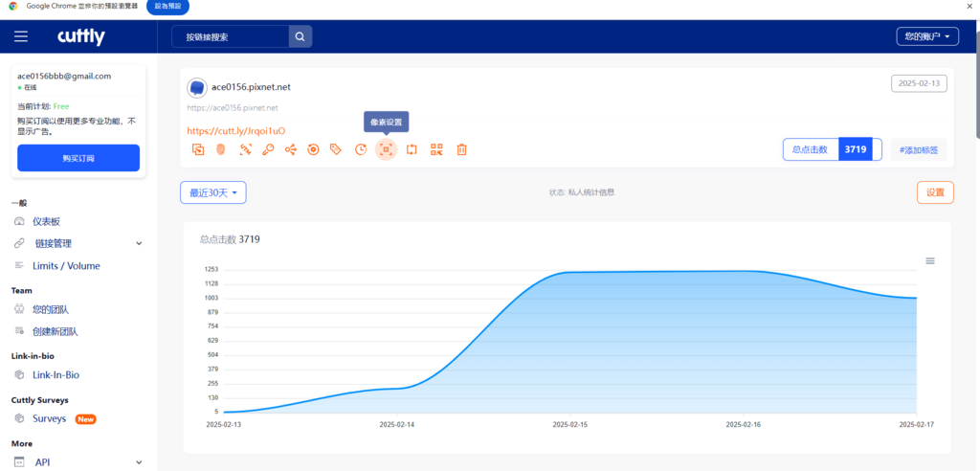Delete link using trash icon

(x=462, y=149)
